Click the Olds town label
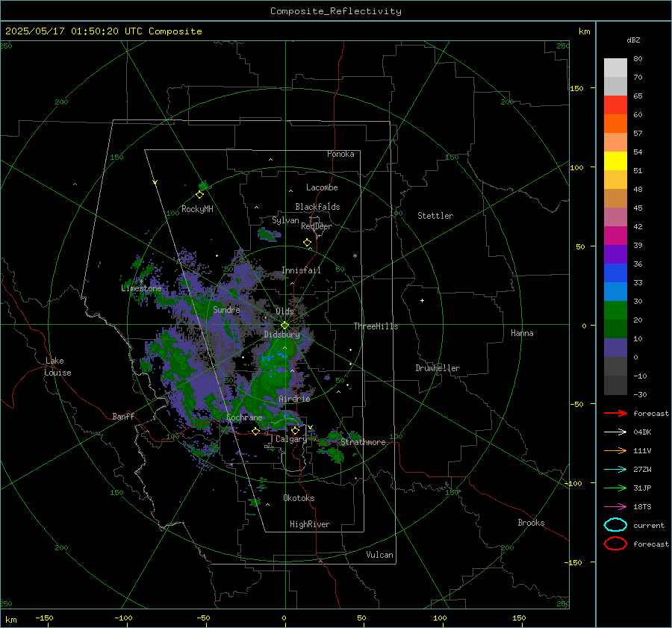672x628 pixels. click(284, 311)
